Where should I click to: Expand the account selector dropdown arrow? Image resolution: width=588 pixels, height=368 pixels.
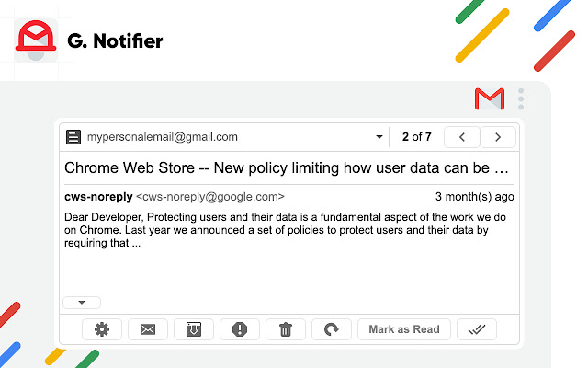tap(379, 138)
